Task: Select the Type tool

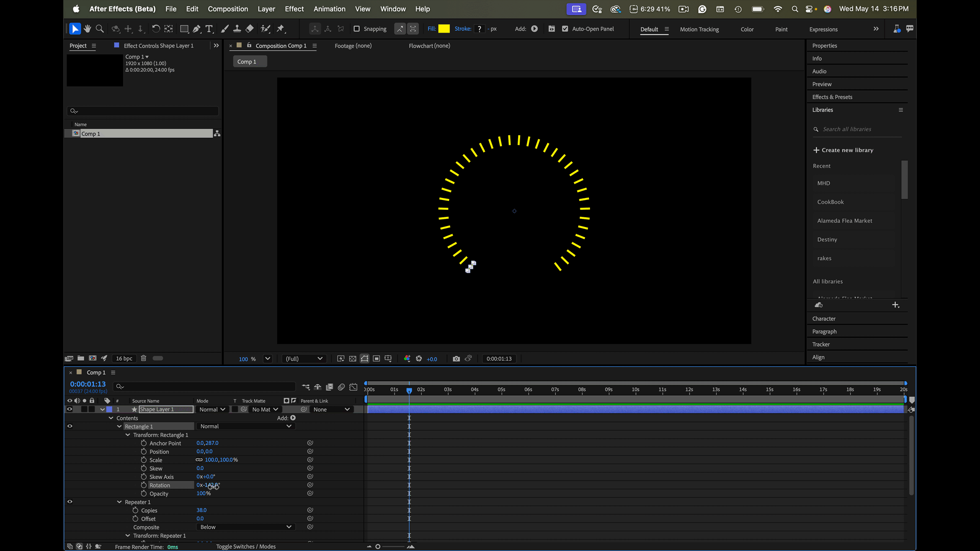Action: click(x=209, y=29)
